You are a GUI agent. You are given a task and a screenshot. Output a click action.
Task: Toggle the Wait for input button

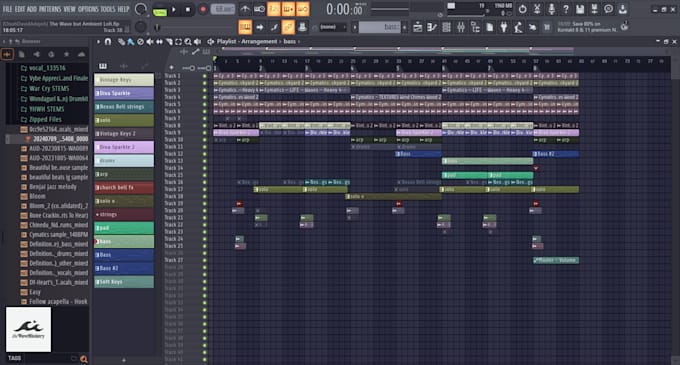(259, 9)
